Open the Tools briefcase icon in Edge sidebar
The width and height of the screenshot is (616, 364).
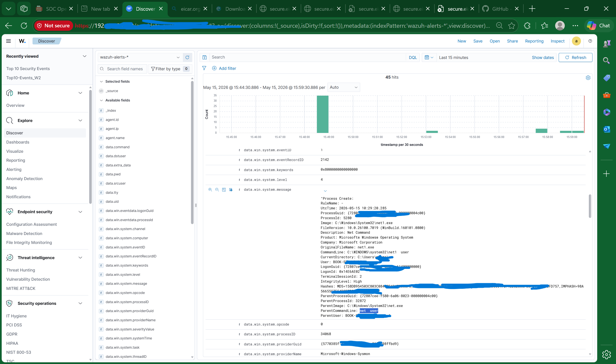607,95
